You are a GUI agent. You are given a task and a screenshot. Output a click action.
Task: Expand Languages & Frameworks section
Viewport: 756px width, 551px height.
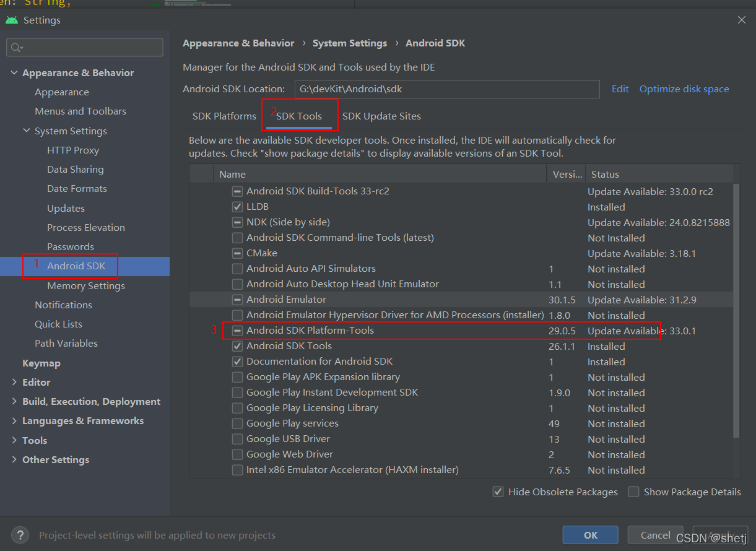[x=14, y=421]
